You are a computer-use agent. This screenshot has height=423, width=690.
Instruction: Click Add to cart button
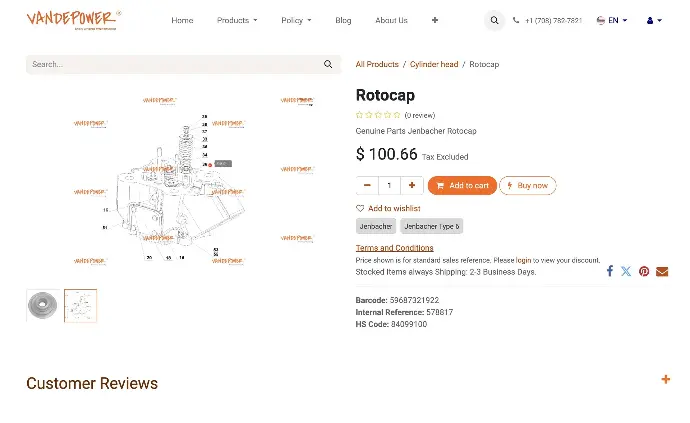462,185
